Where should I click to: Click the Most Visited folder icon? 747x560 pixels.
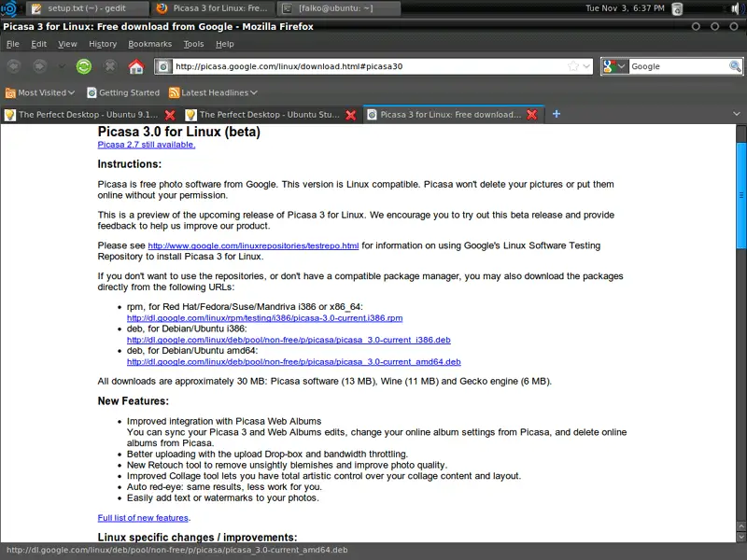click(x=10, y=92)
